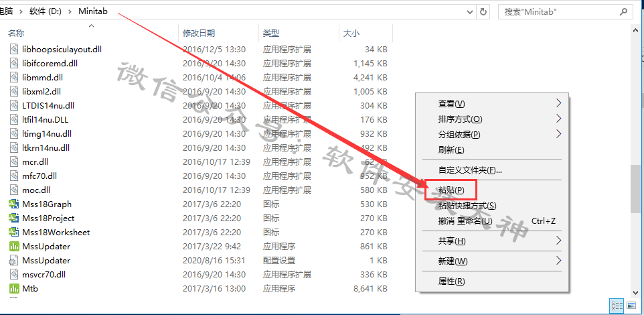Click the ltkrn14nu.dll file icon
Image resolution: width=644 pixels, height=315 pixels.
(14, 147)
